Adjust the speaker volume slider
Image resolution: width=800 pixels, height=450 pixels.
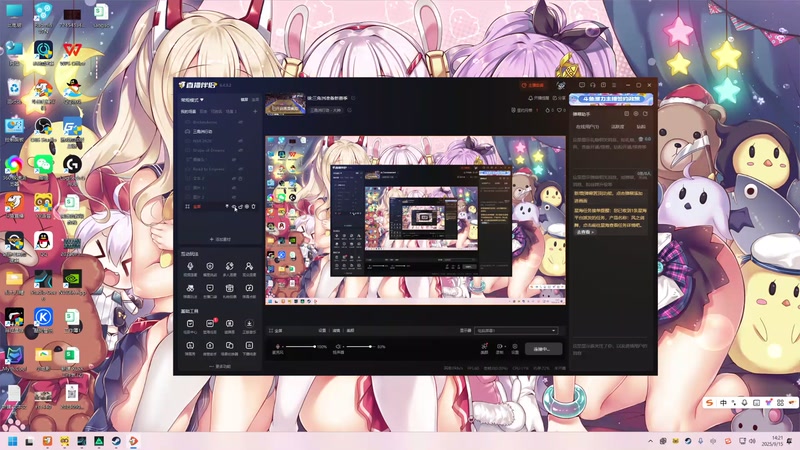click(x=361, y=346)
